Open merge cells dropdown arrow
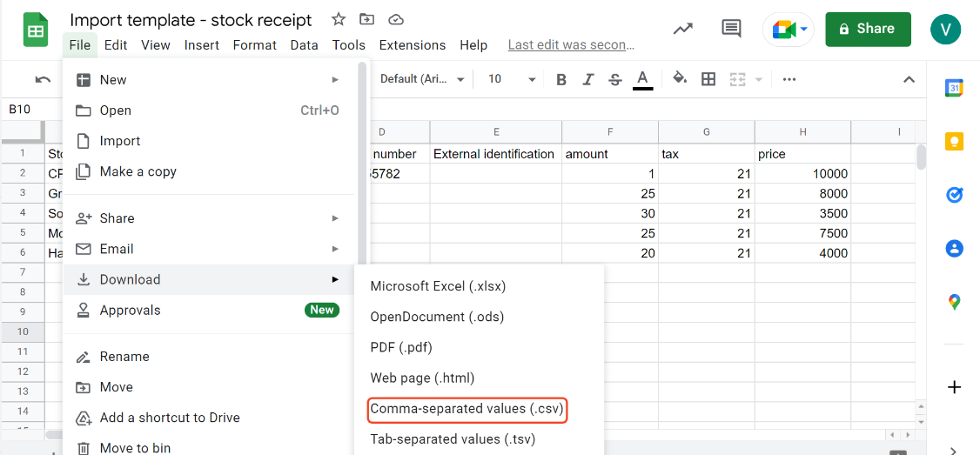The width and height of the screenshot is (980, 455). [760, 79]
